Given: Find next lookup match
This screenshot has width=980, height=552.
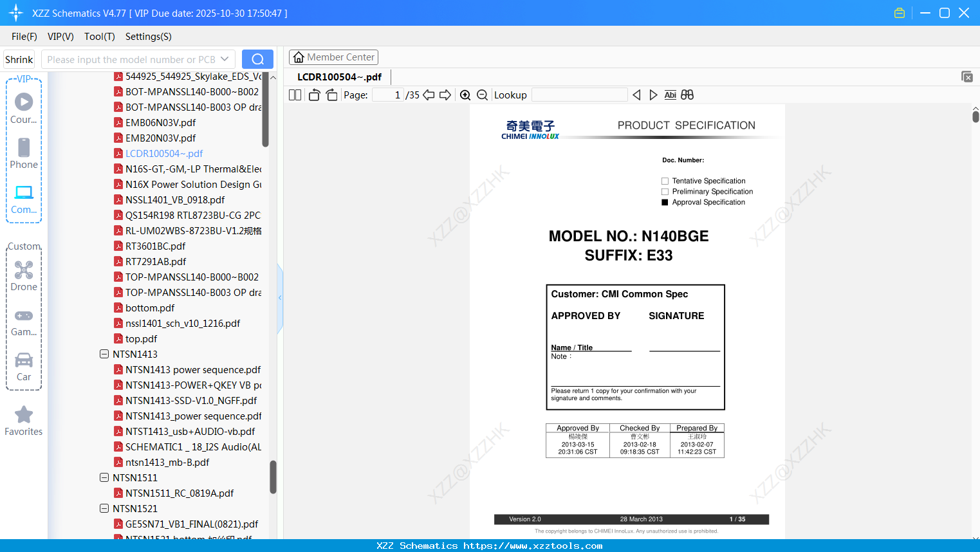Looking at the screenshot, I should (x=653, y=95).
